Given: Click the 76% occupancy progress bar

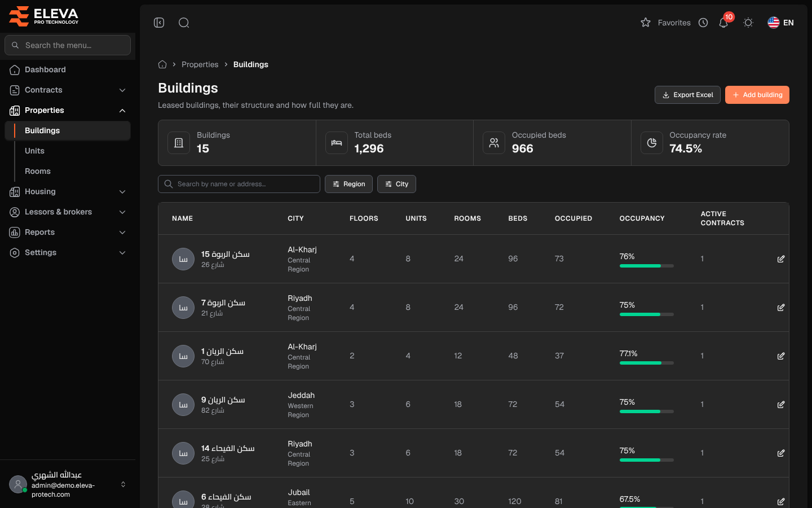Looking at the screenshot, I should [x=647, y=266].
